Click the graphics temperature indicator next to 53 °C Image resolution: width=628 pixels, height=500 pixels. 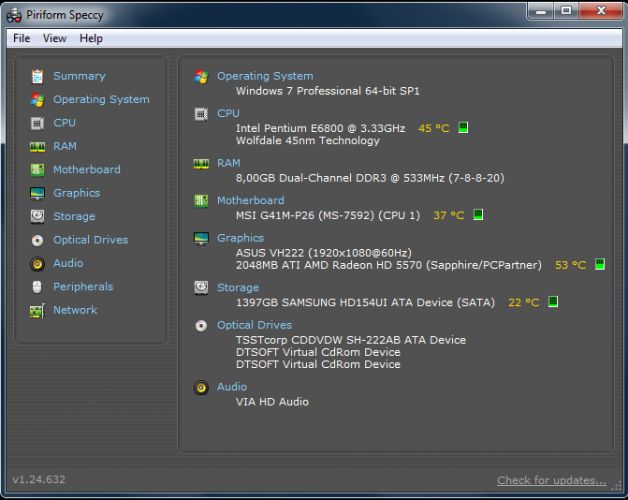(x=600, y=264)
